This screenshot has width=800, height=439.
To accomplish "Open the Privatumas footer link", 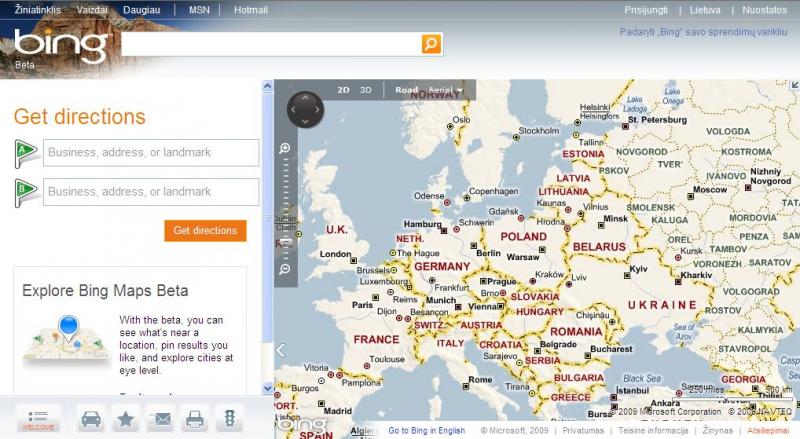I will 583,430.
